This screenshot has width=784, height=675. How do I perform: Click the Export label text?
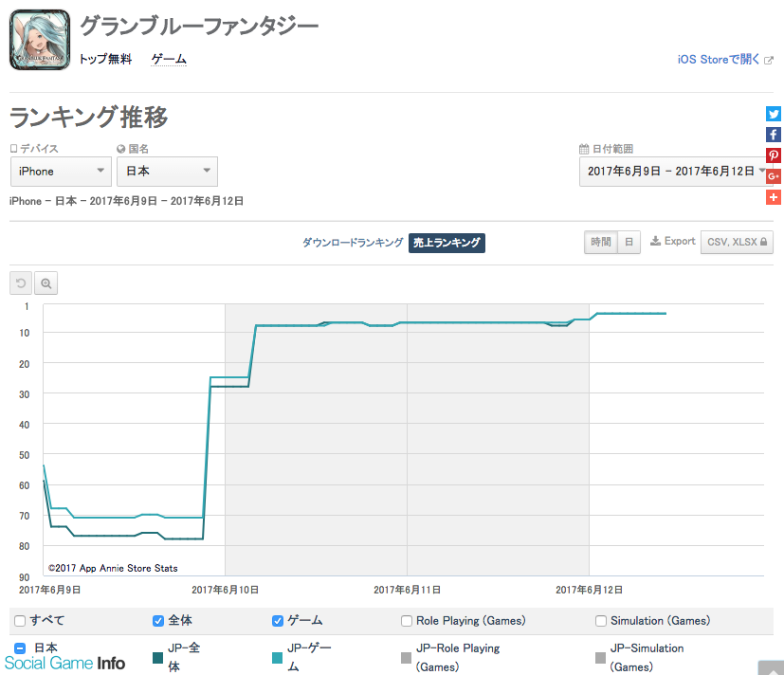point(680,241)
